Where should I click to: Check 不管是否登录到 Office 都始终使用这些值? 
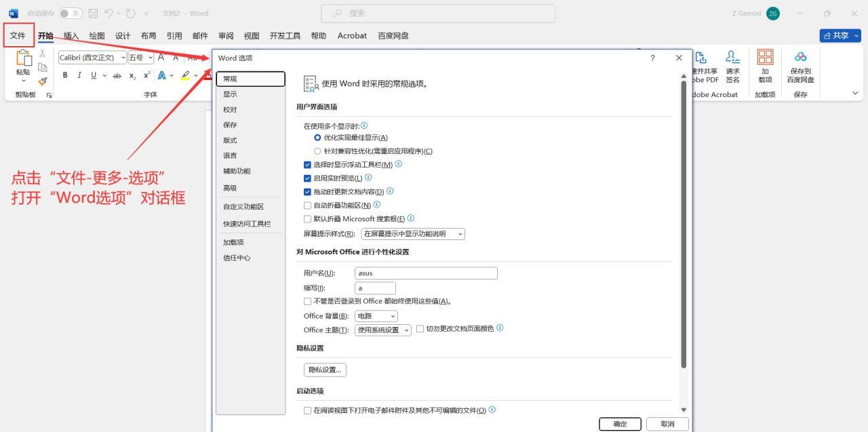tap(307, 301)
